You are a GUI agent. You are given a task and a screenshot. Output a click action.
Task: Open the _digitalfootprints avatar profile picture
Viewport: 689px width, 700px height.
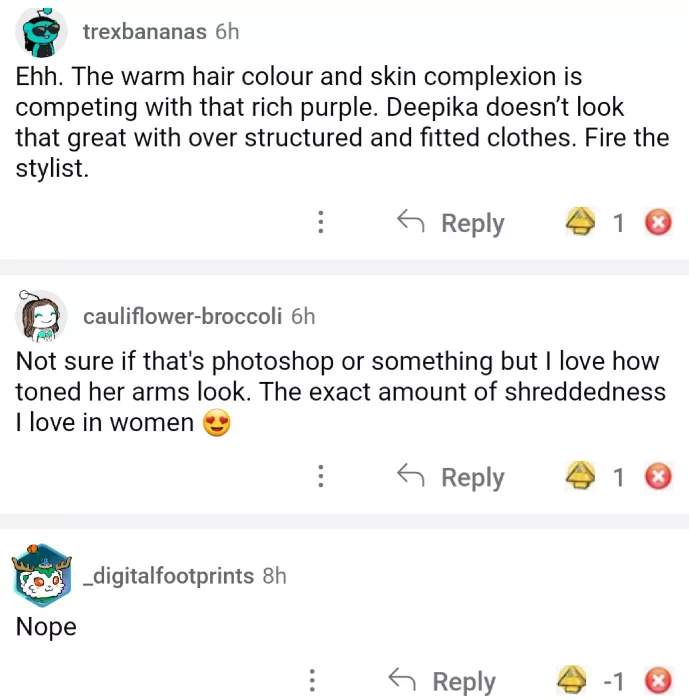42,576
